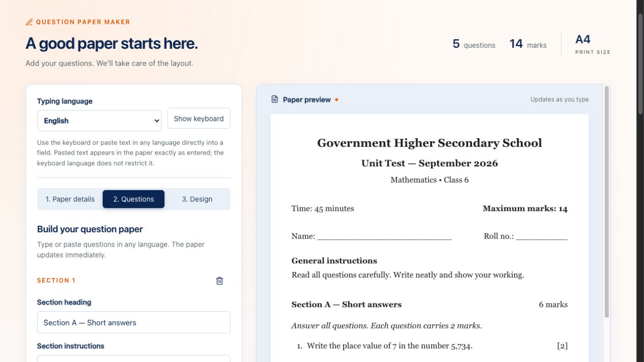Screen dimensions: 644x362
Task: Select the Questions tab
Action: pos(133,199)
